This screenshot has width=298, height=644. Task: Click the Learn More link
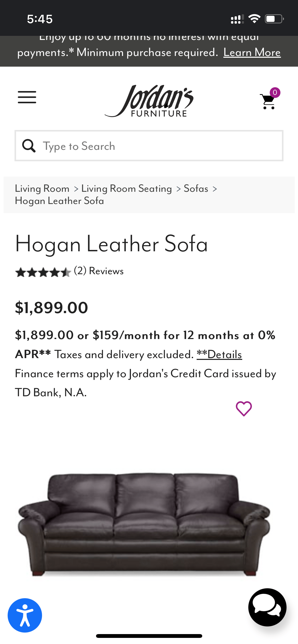tap(252, 52)
